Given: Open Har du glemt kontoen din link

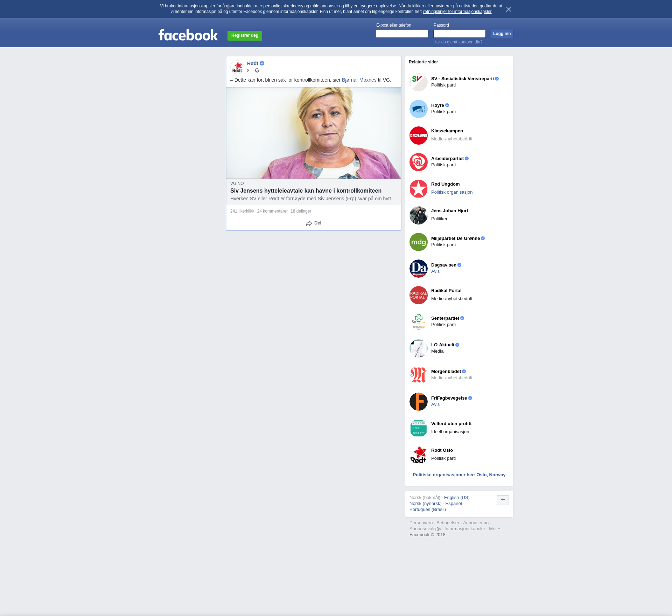Looking at the screenshot, I should coord(458,42).
